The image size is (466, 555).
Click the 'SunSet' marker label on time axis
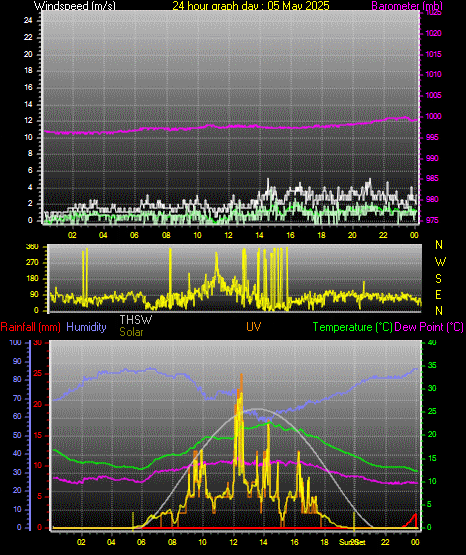pos(352,542)
